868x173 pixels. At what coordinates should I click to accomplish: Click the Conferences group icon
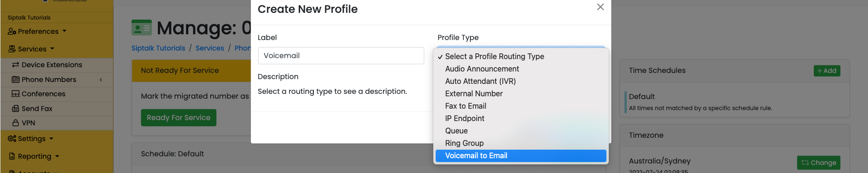point(16,94)
